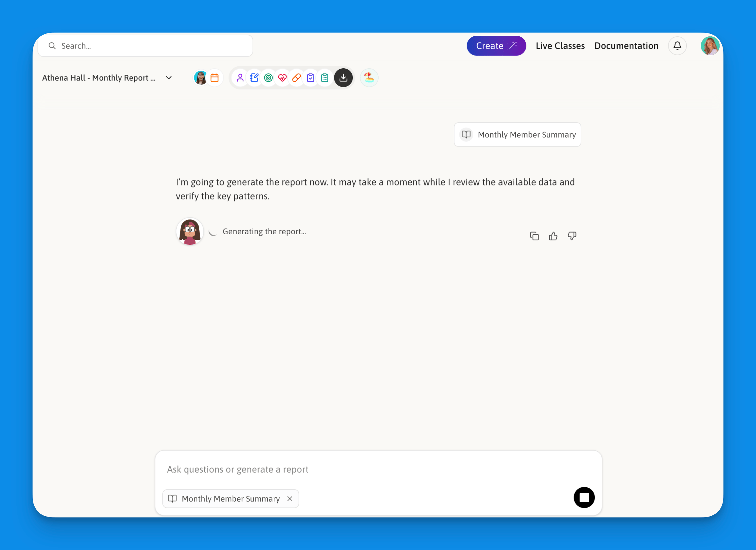Open the notifications bell
The image size is (756, 550).
[x=677, y=46]
